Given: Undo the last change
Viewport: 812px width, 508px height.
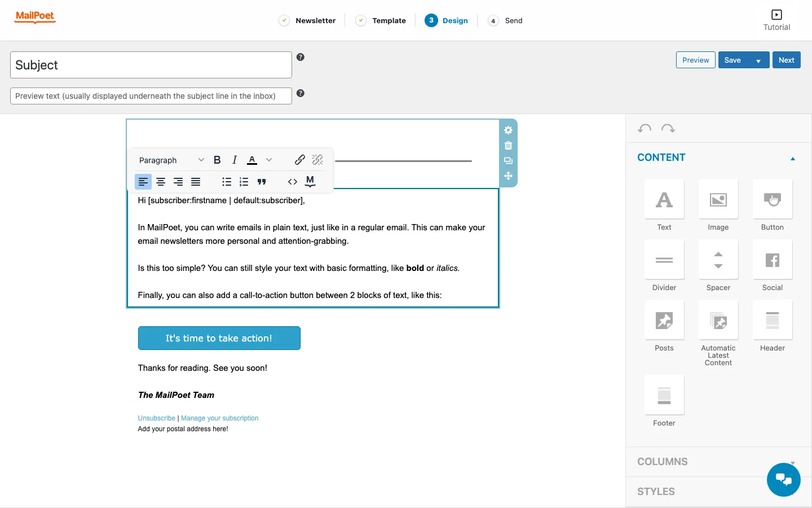Looking at the screenshot, I should coord(645,129).
